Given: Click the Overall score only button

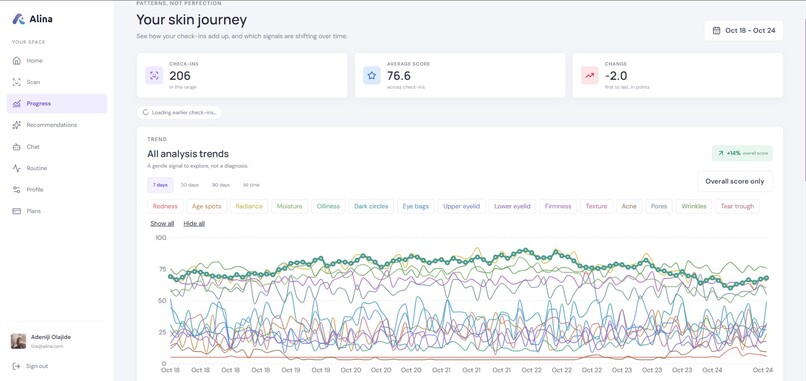Looking at the screenshot, I should pos(735,182).
